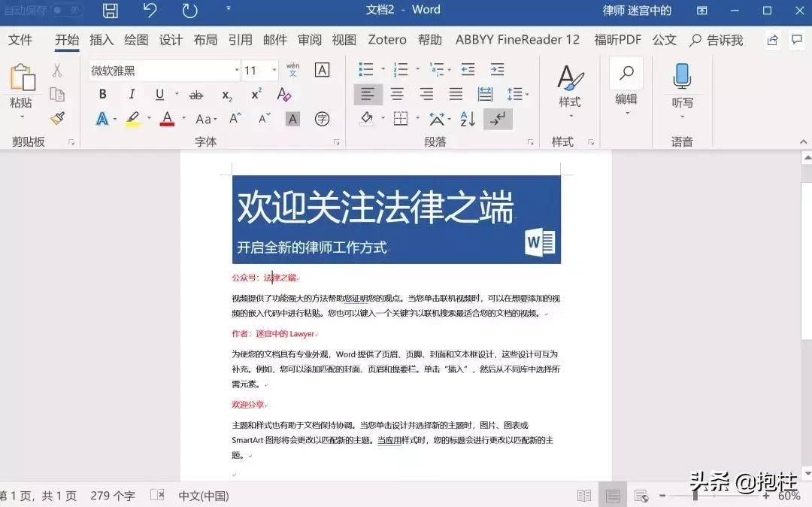Enable center paragraph alignment
812x507 pixels.
pos(397,94)
